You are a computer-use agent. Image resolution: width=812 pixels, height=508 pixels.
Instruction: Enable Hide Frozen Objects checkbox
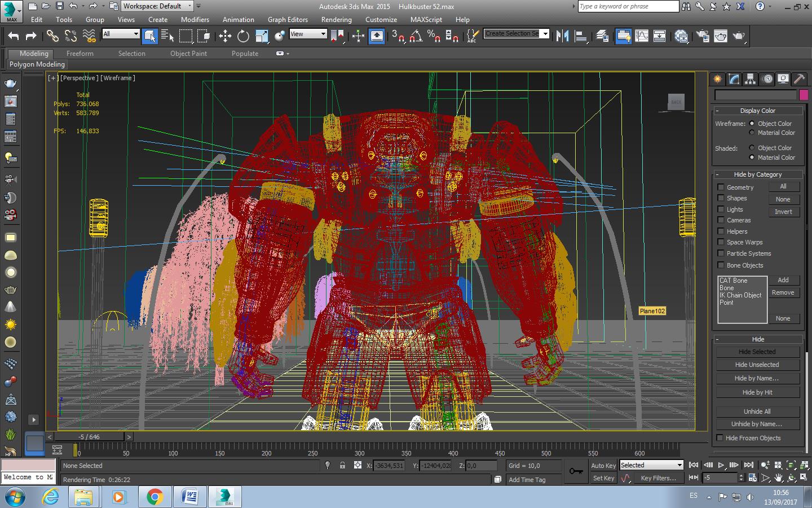[x=720, y=438]
